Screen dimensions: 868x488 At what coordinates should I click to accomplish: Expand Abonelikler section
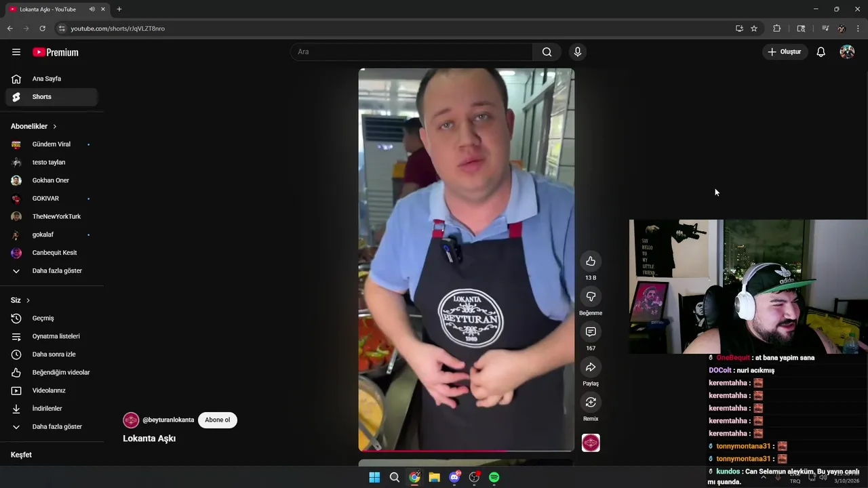pyautogui.click(x=34, y=127)
